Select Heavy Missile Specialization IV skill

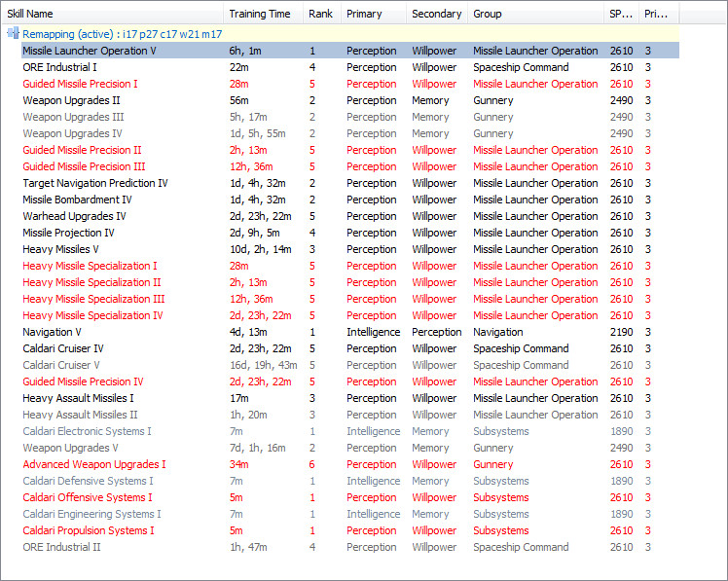[x=92, y=316]
